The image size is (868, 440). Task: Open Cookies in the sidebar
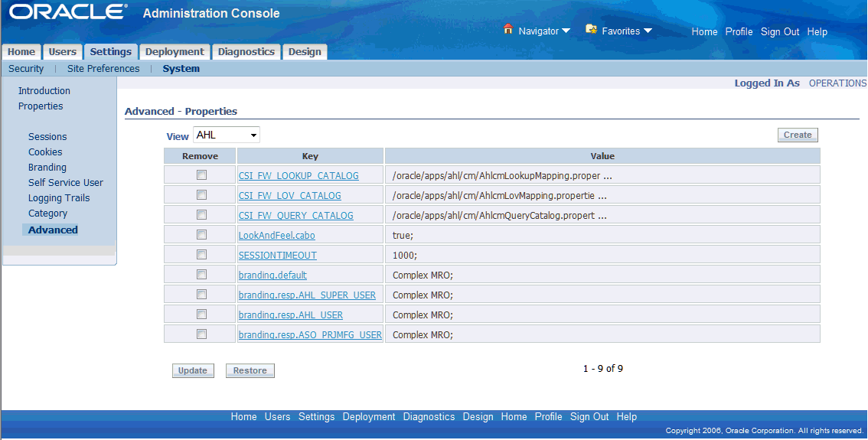coord(45,152)
